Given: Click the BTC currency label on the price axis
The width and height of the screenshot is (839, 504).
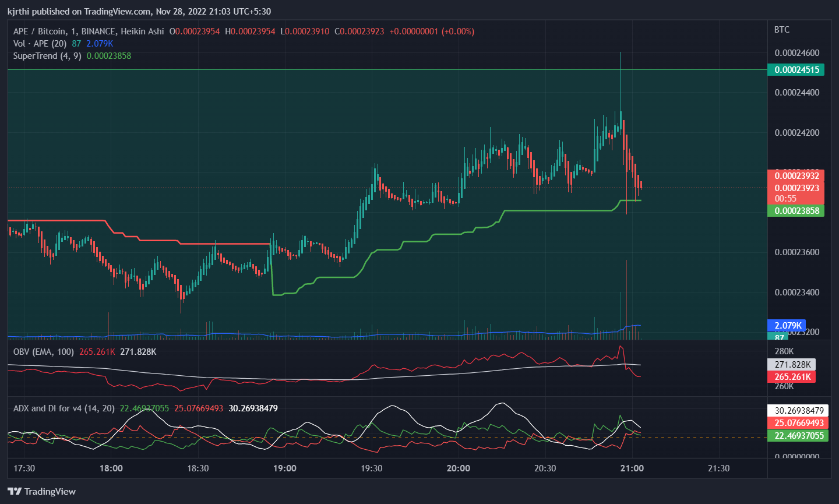Looking at the screenshot, I should coord(782,30).
